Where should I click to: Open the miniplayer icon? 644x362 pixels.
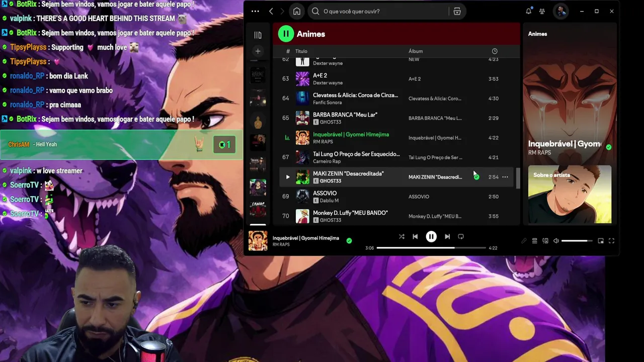tap(601, 241)
